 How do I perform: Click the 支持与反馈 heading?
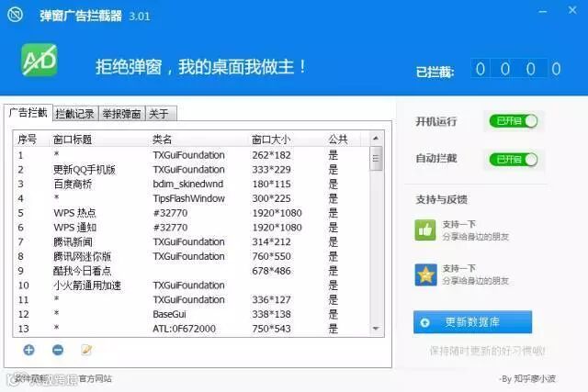[441, 199]
